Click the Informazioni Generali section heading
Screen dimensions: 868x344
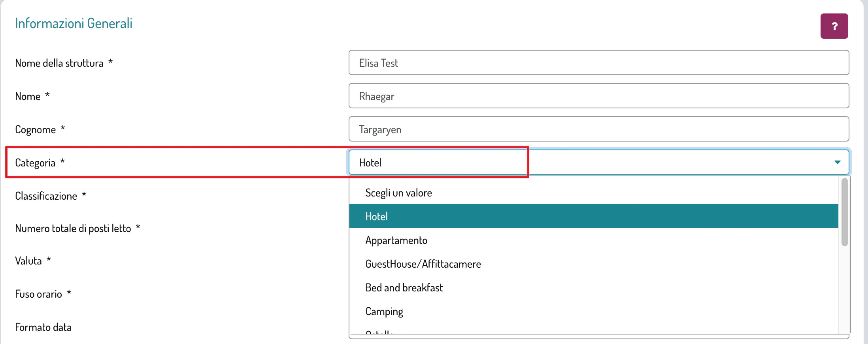pos(74,23)
